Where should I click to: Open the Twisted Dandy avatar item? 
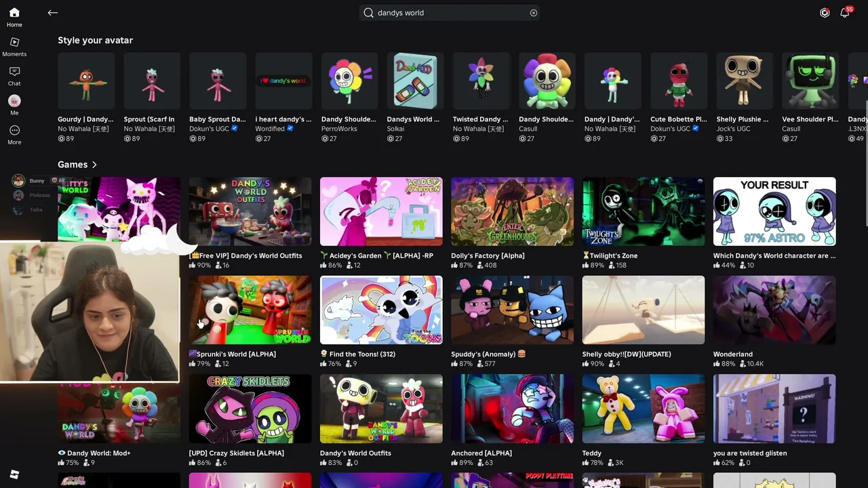point(481,81)
